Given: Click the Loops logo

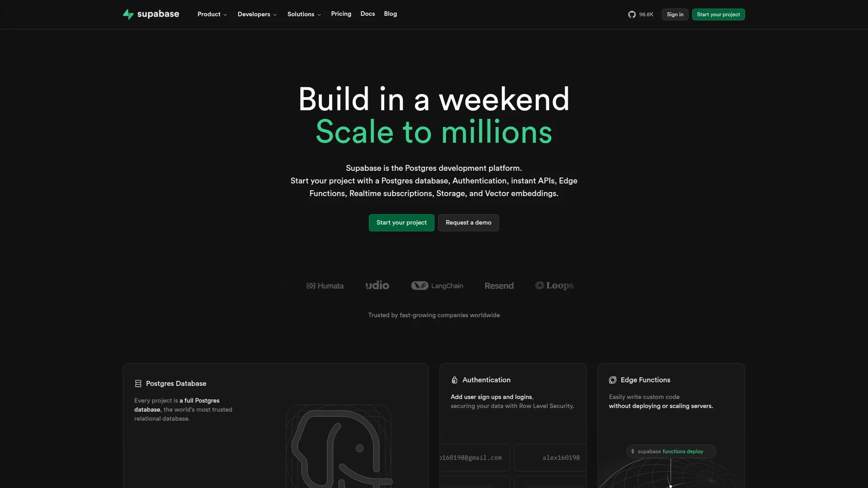Looking at the screenshot, I should click(x=554, y=286).
